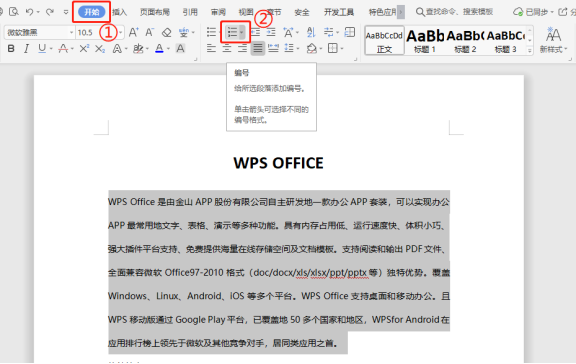Open the borders icon
Viewport: 576px width, 364px height.
click(332, 48)
